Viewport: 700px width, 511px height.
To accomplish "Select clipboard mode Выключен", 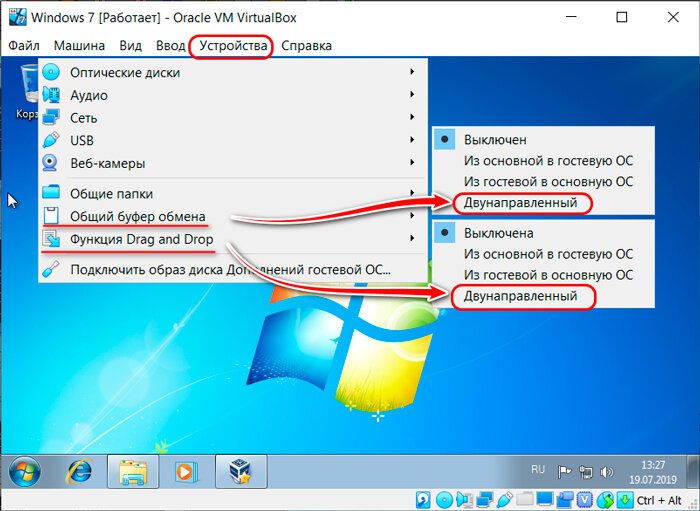I will pyautogui.click(x=543, y=140).
